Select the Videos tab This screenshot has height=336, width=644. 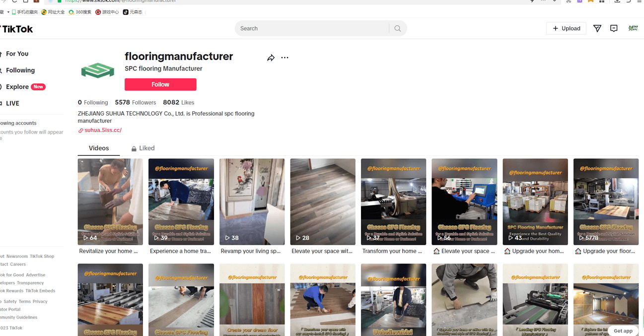[99, 148]
